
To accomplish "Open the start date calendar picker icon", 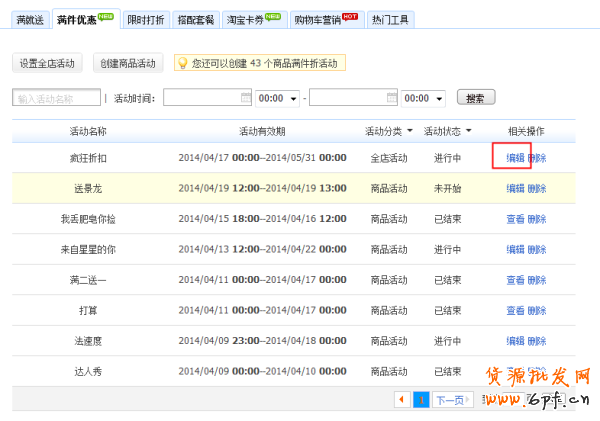I will (246, 98).
